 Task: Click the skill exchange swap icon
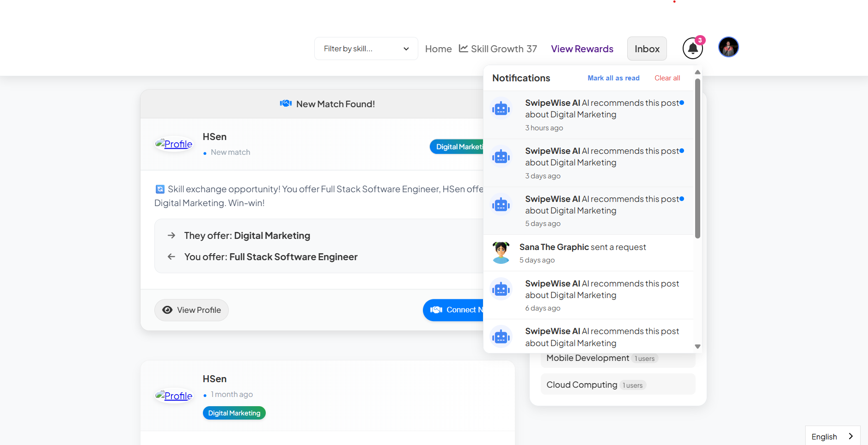coord(160,189)
